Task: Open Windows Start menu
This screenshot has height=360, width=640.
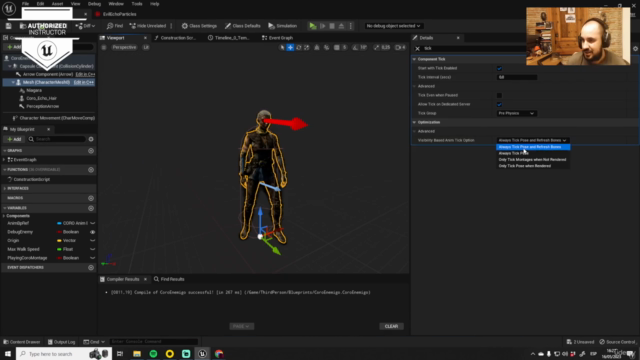Action: (x=7, y=354)
